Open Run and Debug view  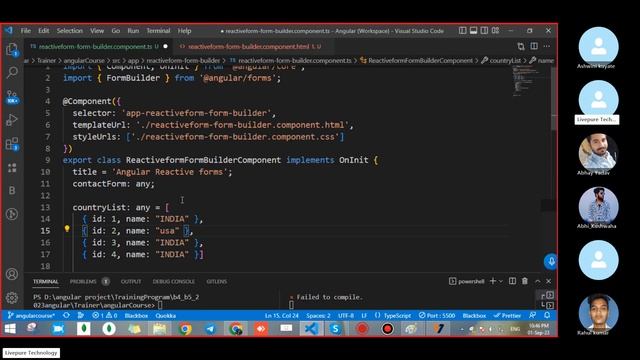(12, 120)
